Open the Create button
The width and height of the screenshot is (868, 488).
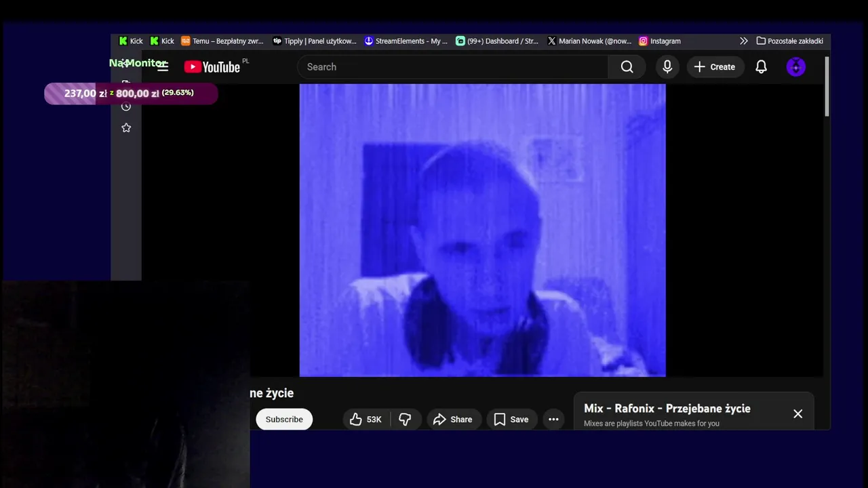(x=715, y=66)
